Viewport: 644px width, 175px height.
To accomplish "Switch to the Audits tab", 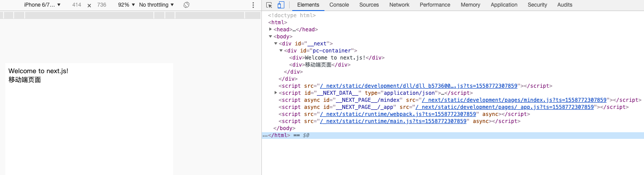I will [565, 5].
